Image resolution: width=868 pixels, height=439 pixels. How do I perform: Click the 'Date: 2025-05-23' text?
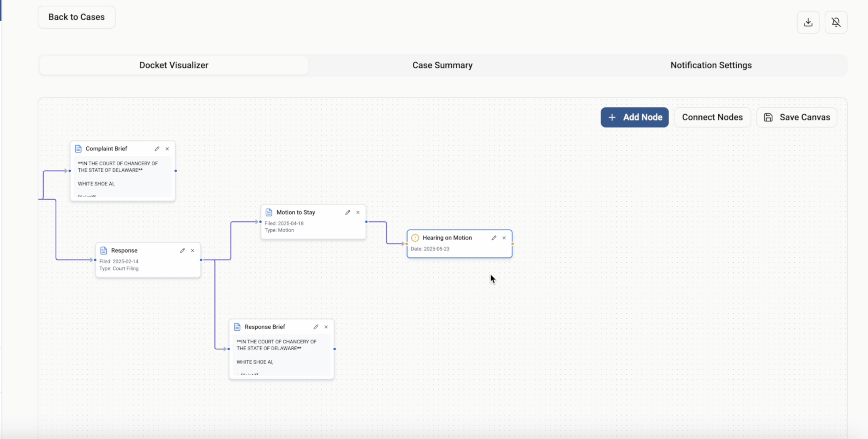pos(430,249)
